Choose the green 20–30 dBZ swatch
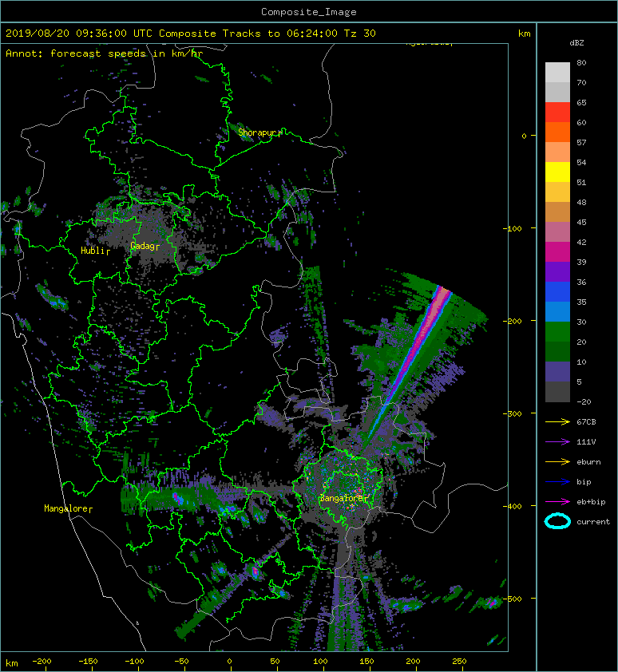Viewport: 618px width, 672px height. coord(557,332)
